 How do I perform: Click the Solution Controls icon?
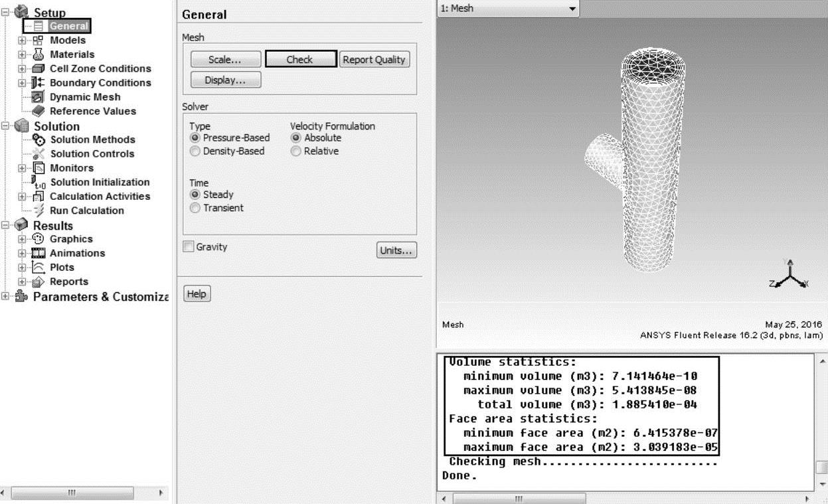(39, 153)
